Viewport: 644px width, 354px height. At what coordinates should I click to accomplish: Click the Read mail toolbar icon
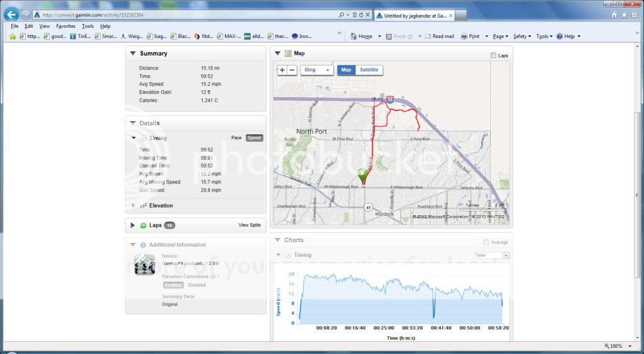439,37
